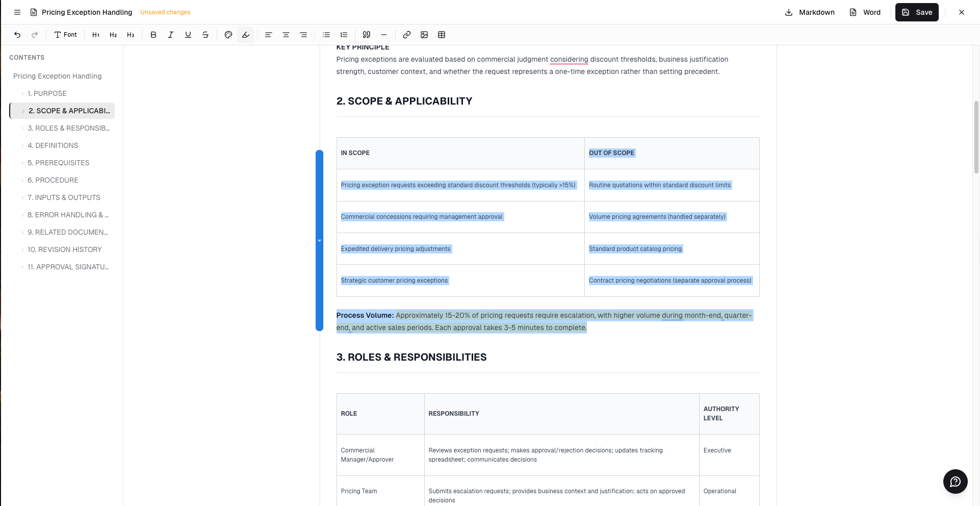The height and width of the screenshot is (506, 980).
Task: Toggle bold formatting
Action: tap(153, 35)
